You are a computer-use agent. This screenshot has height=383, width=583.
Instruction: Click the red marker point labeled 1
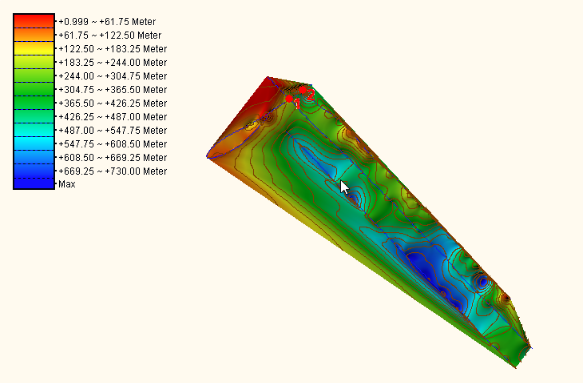(x=289, y=99)
